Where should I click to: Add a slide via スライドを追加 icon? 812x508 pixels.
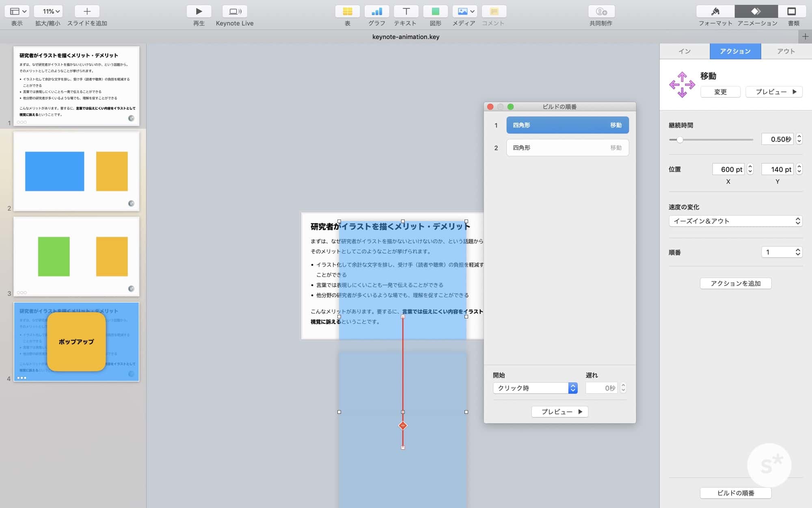click(x=87, y=11)
